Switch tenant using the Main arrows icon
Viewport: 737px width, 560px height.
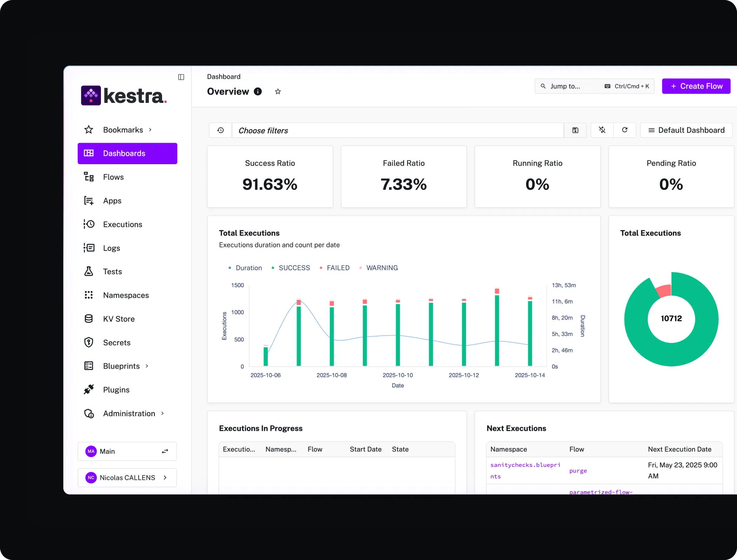165,451
